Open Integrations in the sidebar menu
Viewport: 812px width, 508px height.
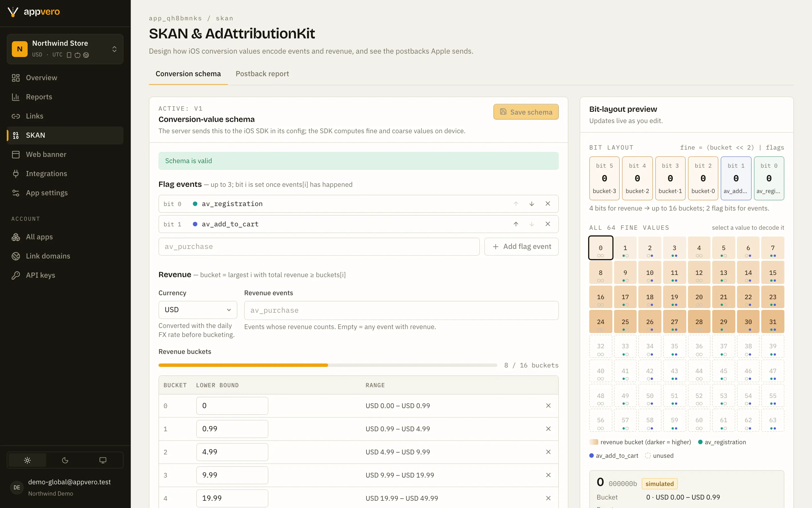[65, 174]
